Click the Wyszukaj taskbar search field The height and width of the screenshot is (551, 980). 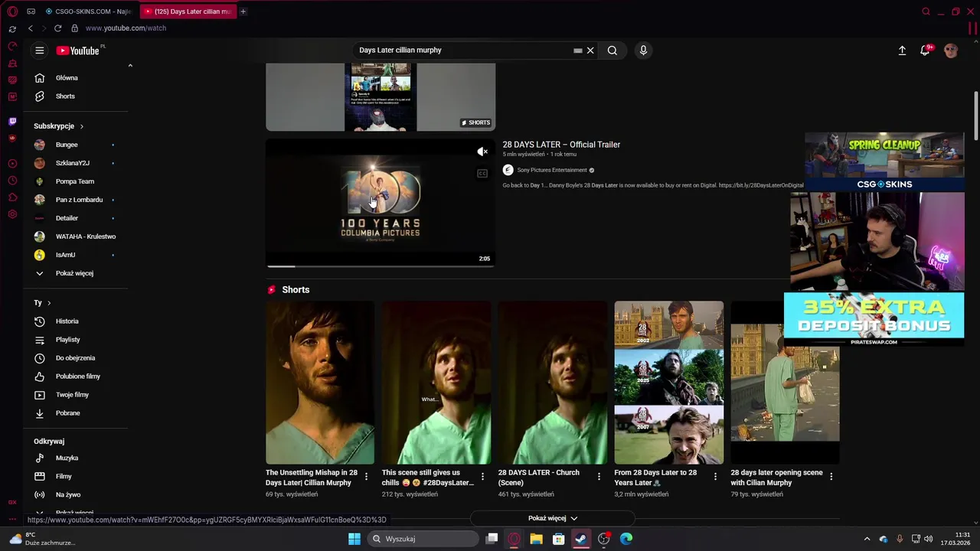[423, 539]
